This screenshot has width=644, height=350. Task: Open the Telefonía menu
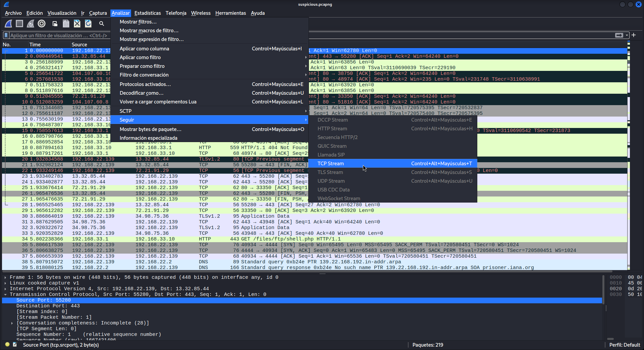176,13
